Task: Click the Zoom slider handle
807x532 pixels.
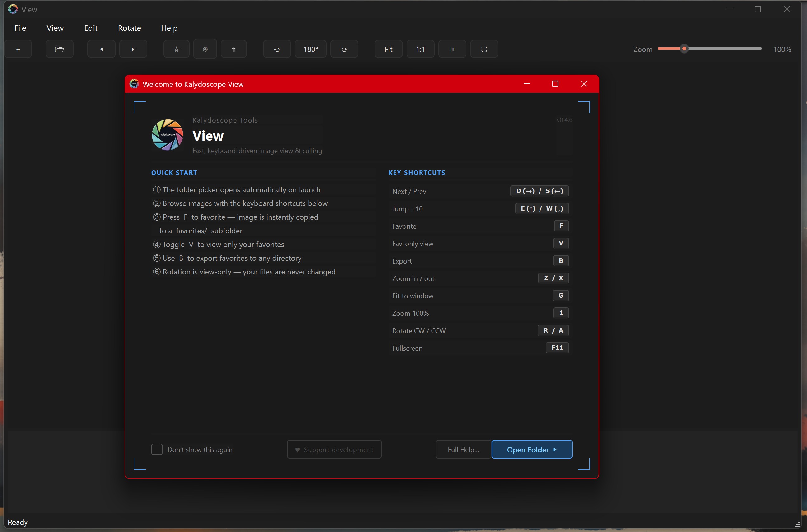Action: [x=684, y=49]
